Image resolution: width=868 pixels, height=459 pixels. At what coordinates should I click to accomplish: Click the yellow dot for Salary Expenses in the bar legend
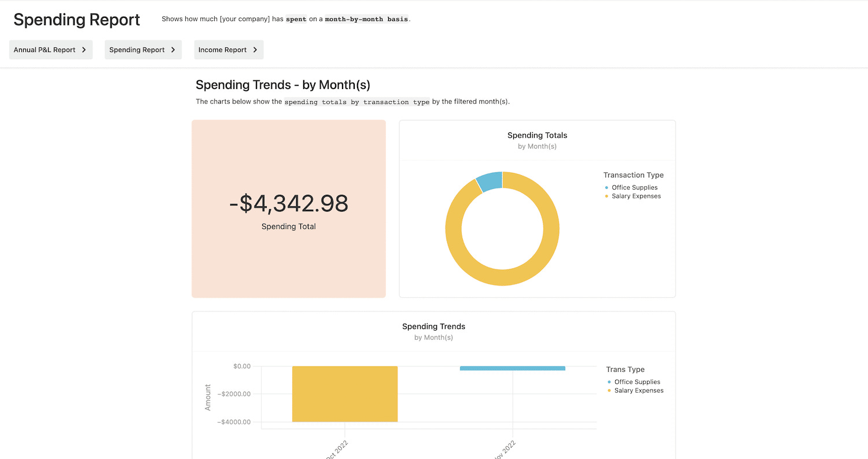(609, 391)
